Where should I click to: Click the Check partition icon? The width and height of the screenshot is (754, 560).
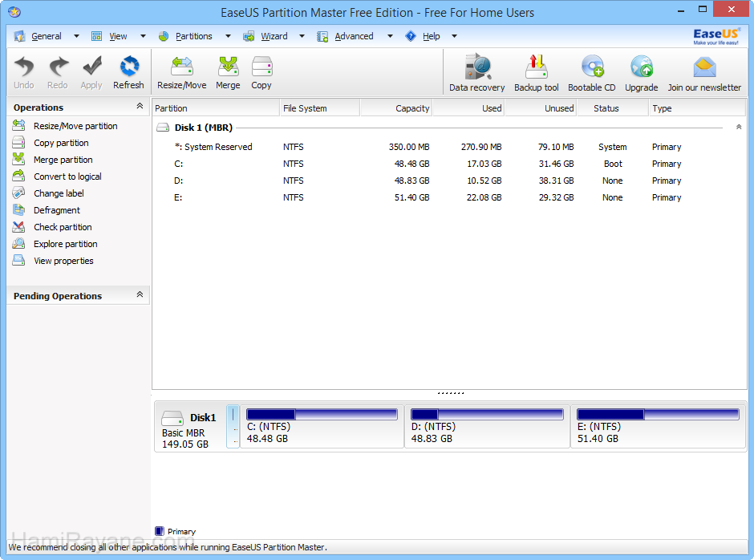point(18,226)
